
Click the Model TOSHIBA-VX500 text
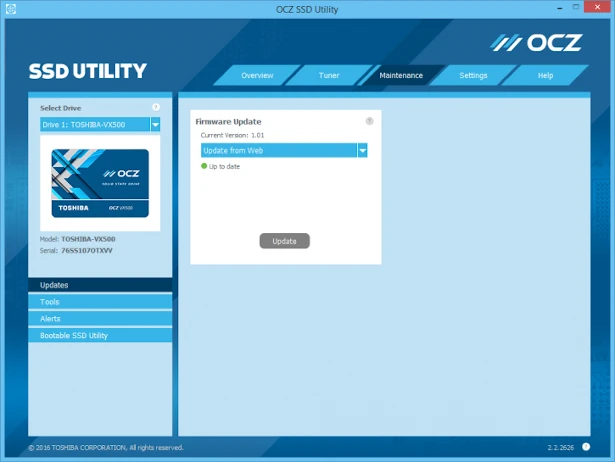point(78,239)
